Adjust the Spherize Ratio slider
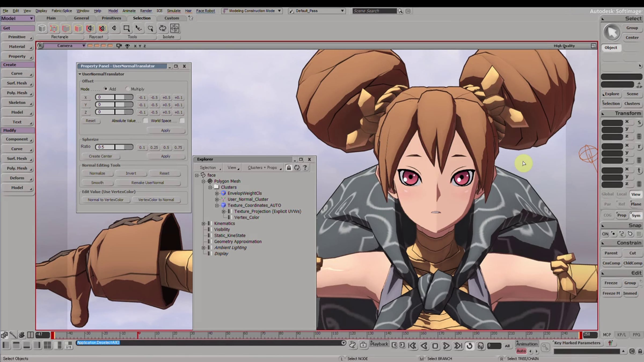The image size is (644, 362). 114,147
